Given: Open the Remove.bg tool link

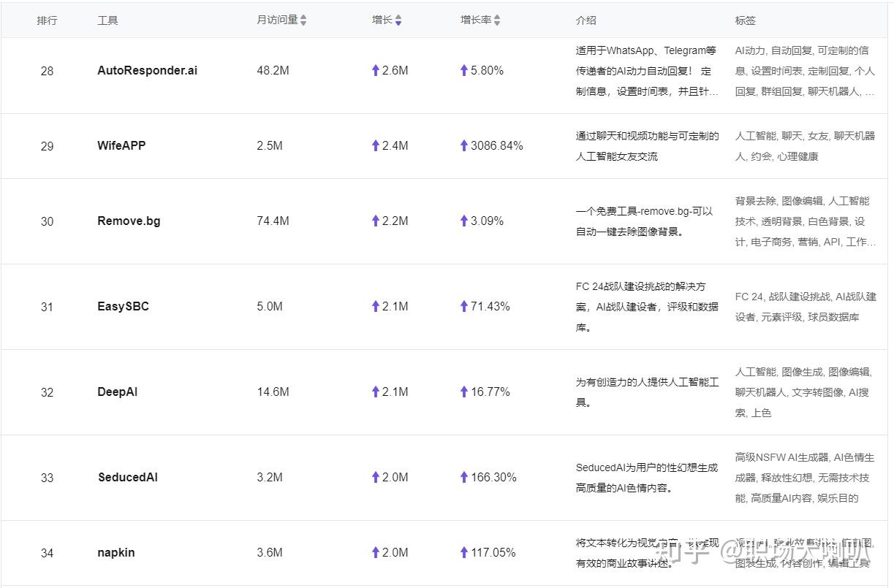Looking at the screenshot, I should click(x=129, y=221).
